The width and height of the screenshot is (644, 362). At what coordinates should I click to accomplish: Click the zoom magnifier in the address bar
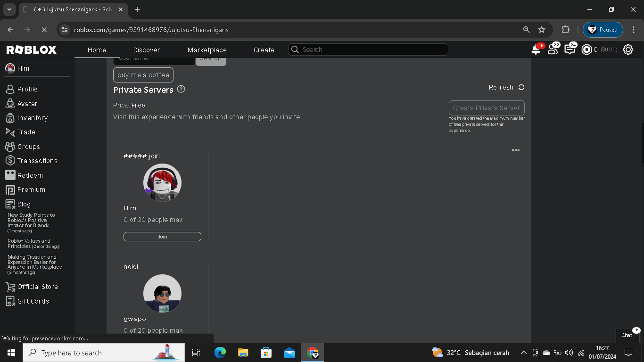(527, 30)
